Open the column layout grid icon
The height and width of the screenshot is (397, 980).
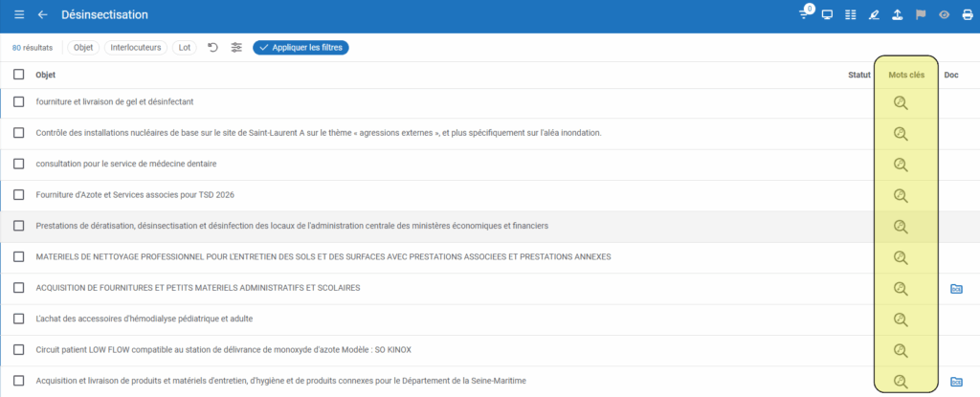click(x=850, y=15)
